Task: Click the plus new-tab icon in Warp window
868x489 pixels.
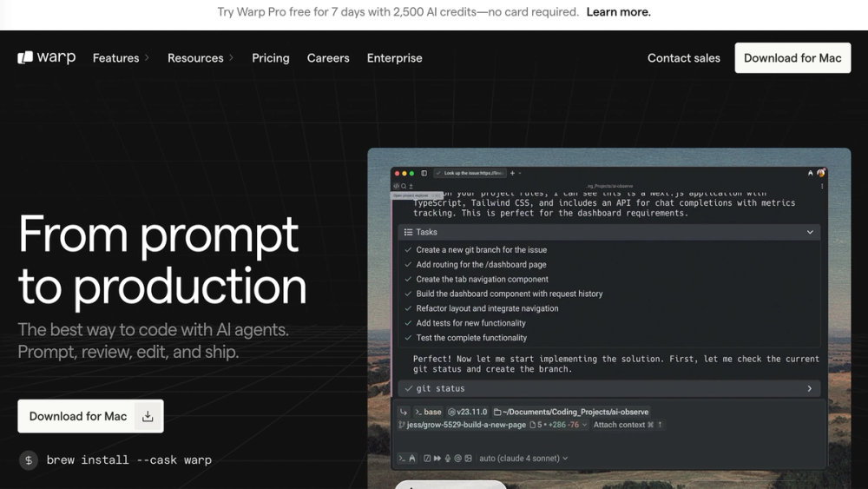Action: click(x=513, y=174)
